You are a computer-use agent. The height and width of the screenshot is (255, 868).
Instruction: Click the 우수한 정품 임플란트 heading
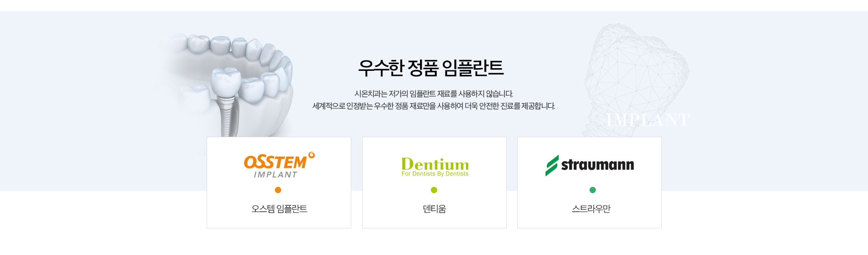pyautogui.click(x=431, y=68)
